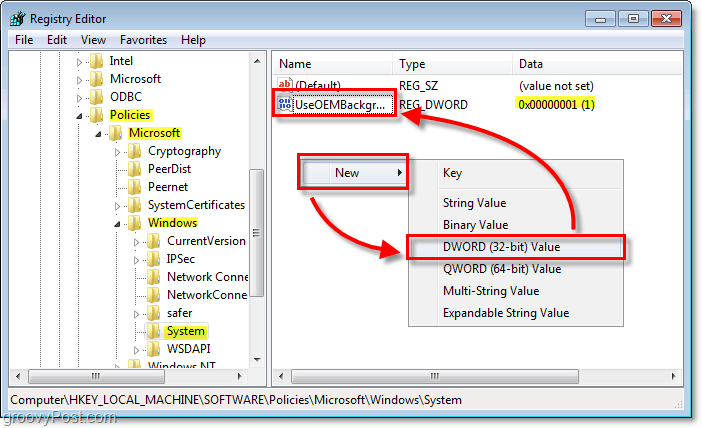The width and height of the screenshot is (702, 428).
Task: Click the NetworkConnectivity folder icon
Action: pyautogui.click(x=154, y=295)
